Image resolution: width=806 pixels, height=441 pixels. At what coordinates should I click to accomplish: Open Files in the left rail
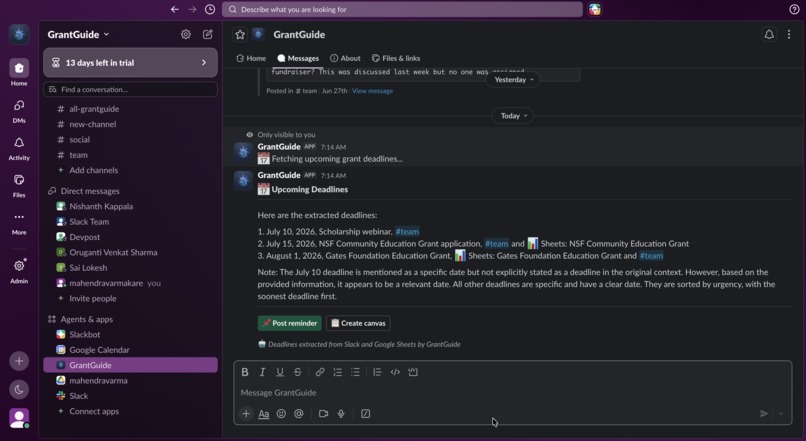click(x=19, y=185)
